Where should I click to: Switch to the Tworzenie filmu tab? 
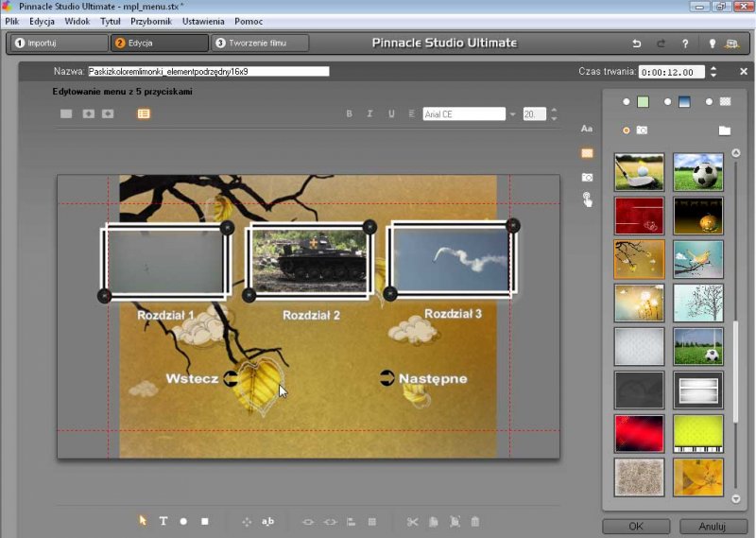tap(260, 43)
